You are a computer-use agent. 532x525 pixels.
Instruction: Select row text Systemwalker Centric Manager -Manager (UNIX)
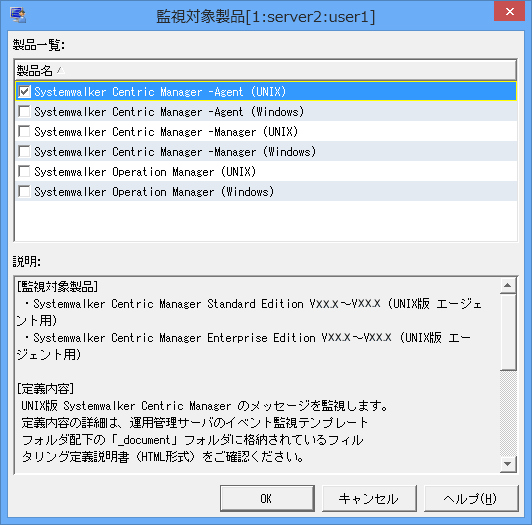click(x=166, y=132)
